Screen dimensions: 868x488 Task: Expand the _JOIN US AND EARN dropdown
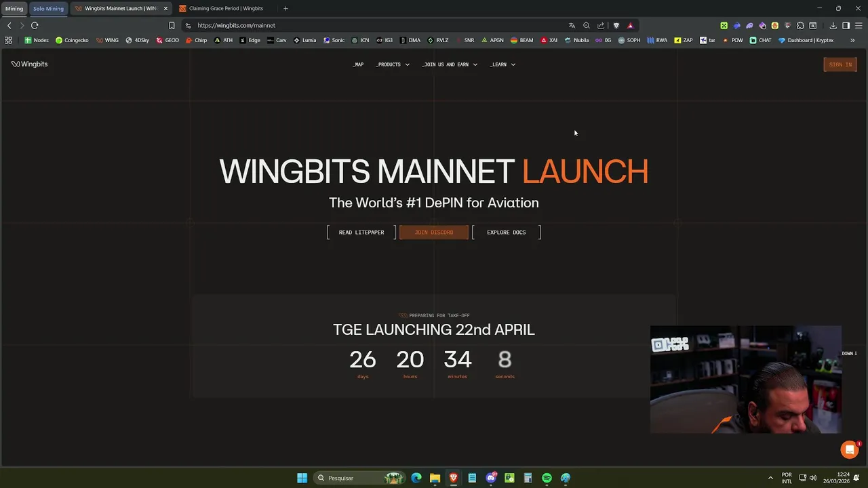click(450, 64)
